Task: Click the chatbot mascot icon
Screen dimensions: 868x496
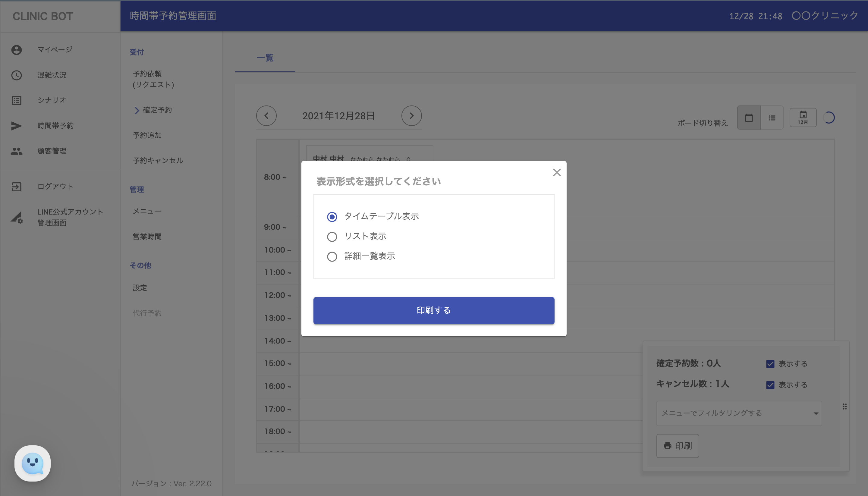Action: click(x=32, y=463)
